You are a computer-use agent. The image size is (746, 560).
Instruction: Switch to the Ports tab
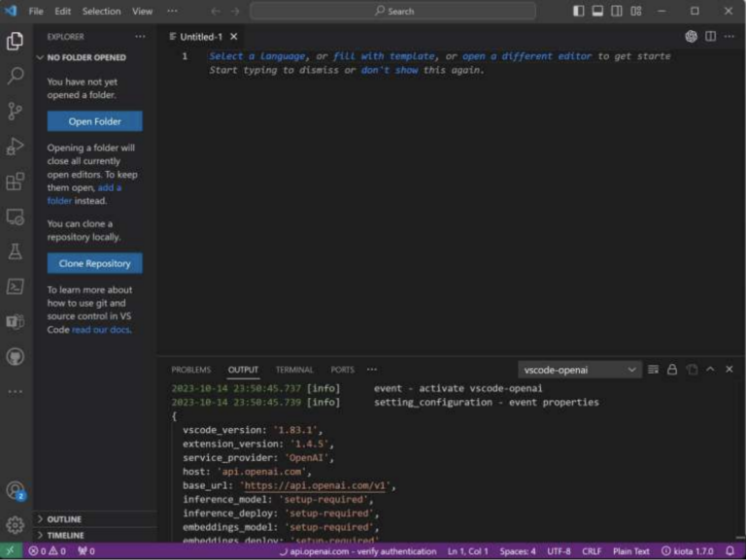[x=343, y=370]
